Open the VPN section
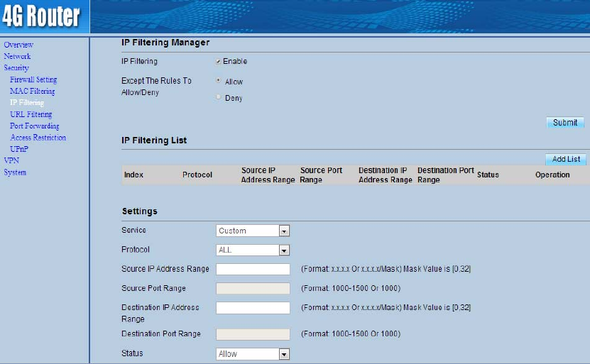The width and height of the screenshot is (590, 364). (x=11, y=160)
